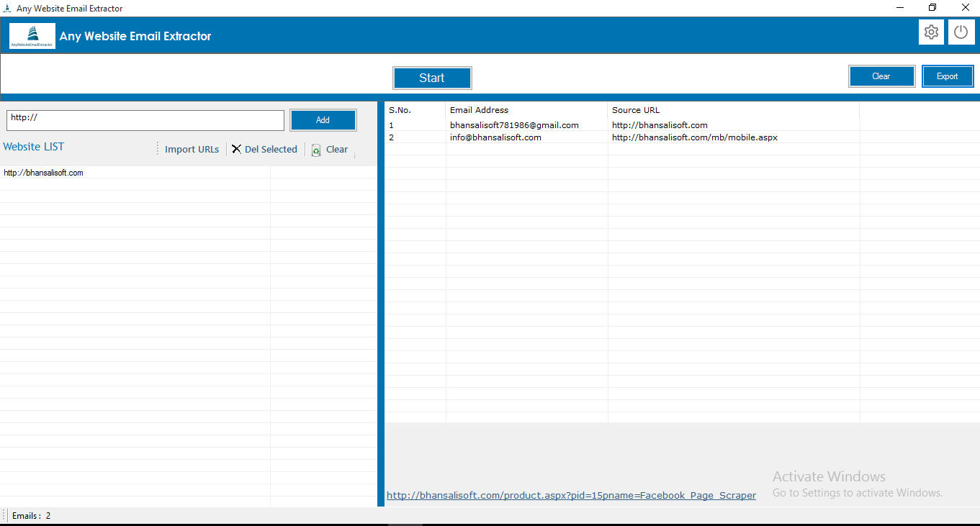
Task: Click the app icon in title bar
Action: tap(7, 9)
